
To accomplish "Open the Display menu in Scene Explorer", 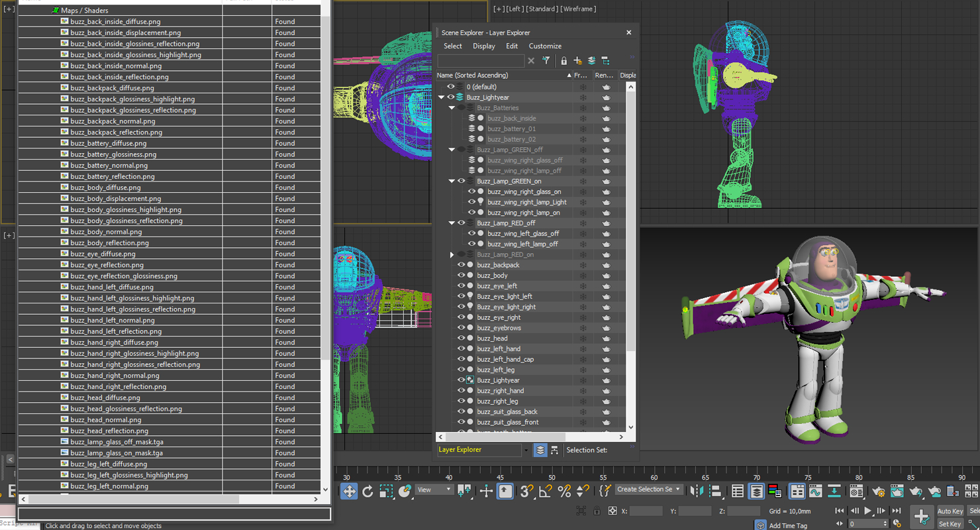I will click(483, 46).
